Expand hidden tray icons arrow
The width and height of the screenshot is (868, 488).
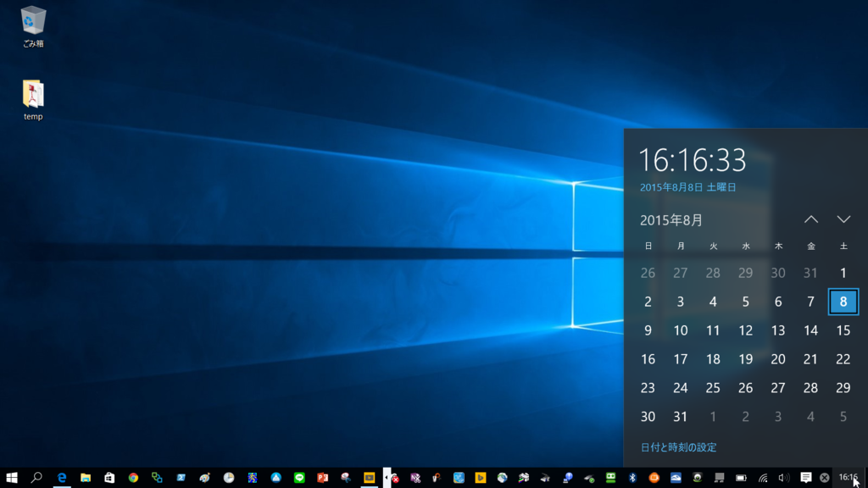tap(387, 478)
